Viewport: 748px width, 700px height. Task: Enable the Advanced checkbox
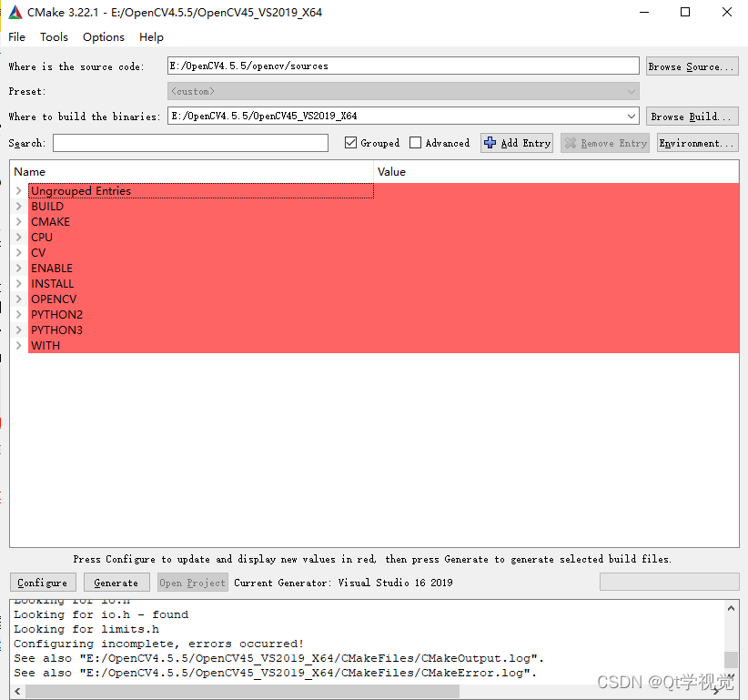416,143
